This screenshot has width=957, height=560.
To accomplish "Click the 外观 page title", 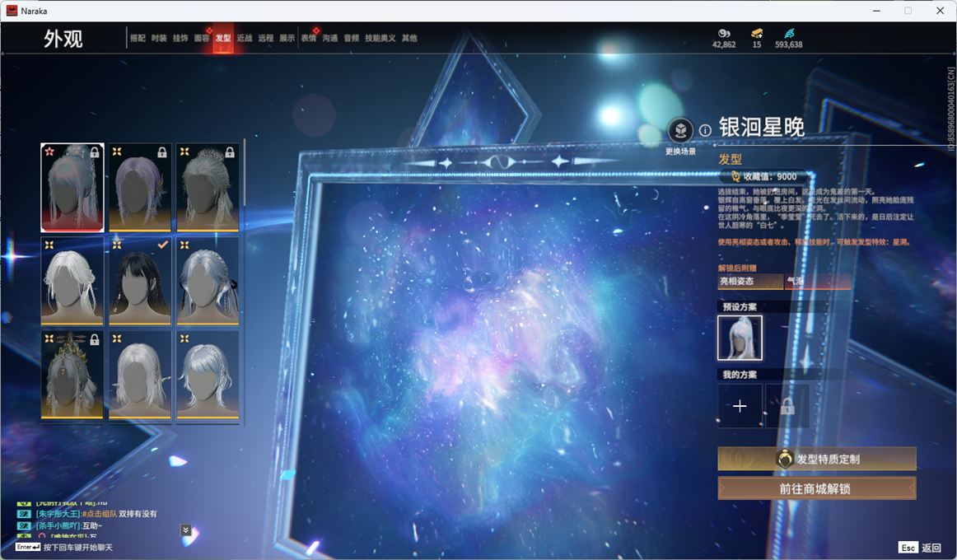I will pyautogui.click(x=63, y=39).
